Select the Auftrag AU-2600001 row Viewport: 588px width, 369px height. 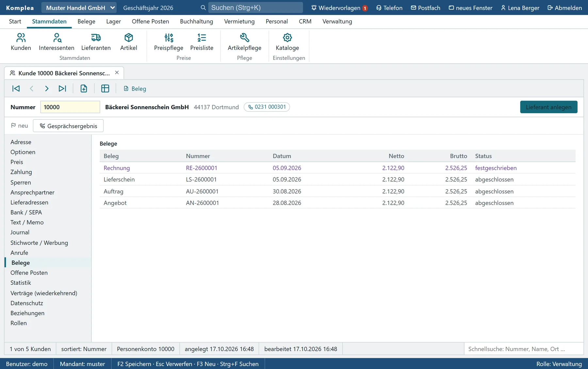coord(337,191)
